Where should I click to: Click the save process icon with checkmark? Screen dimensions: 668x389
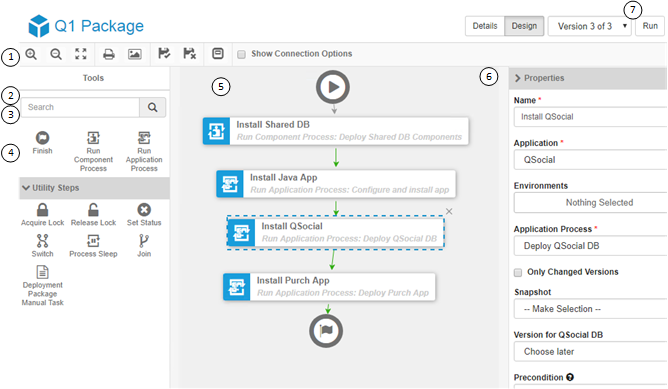[164, 54]
